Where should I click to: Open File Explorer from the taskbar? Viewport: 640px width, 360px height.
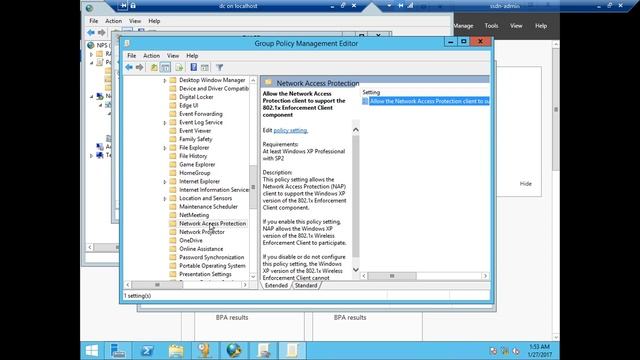176,351
